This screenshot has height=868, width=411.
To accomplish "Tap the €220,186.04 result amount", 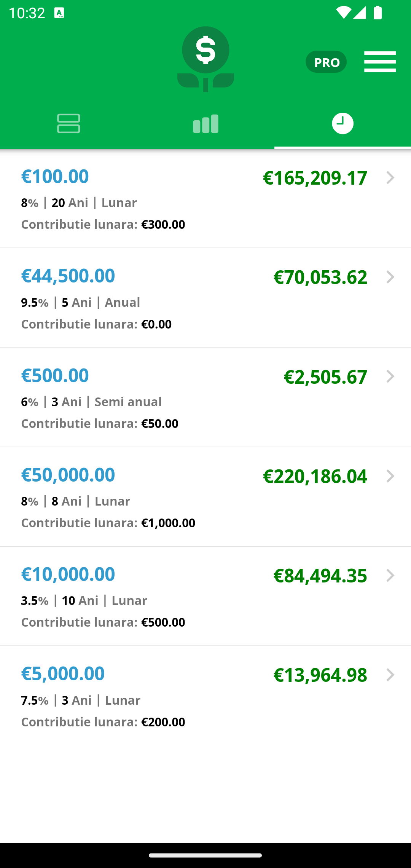I will tap(315, 477).
